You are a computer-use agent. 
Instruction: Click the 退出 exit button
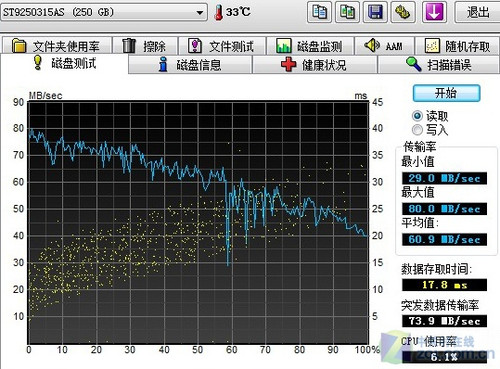point(478,12)
